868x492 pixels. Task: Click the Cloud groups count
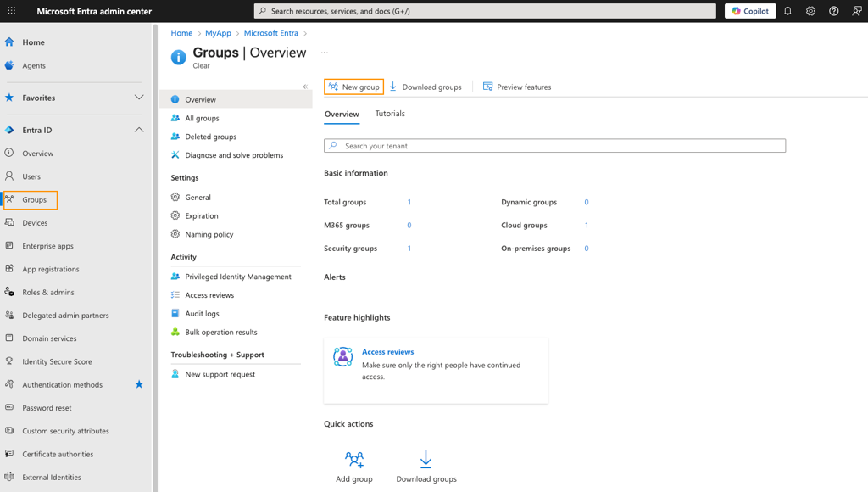click(x=587, y=226)
